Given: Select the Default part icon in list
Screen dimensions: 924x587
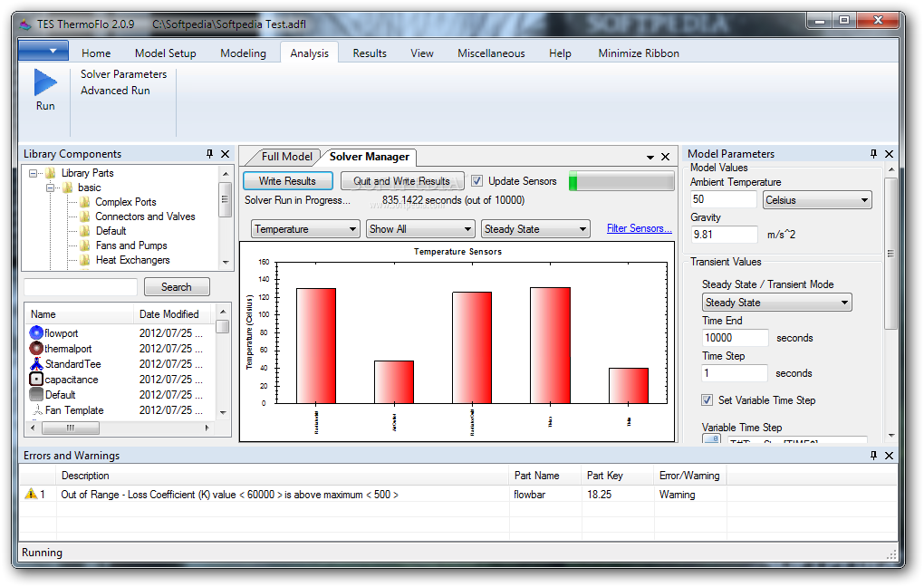Looking at the screenshot, I should 36,394.
